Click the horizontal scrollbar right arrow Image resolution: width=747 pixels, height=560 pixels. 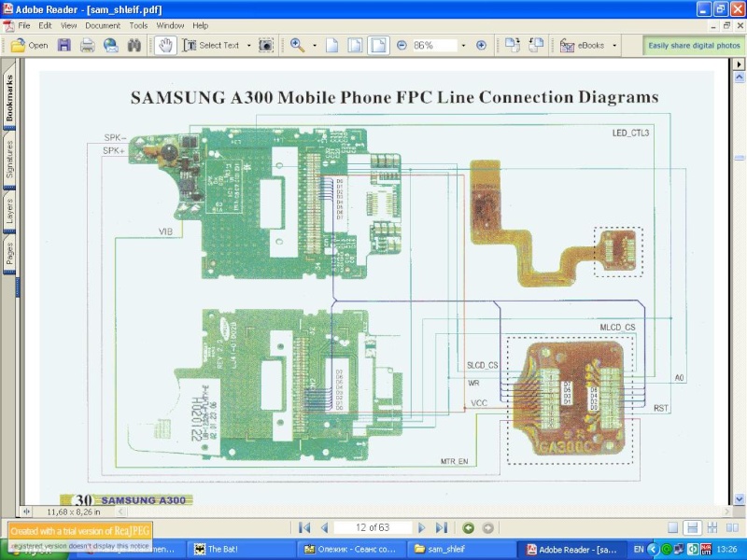[727, 511]
